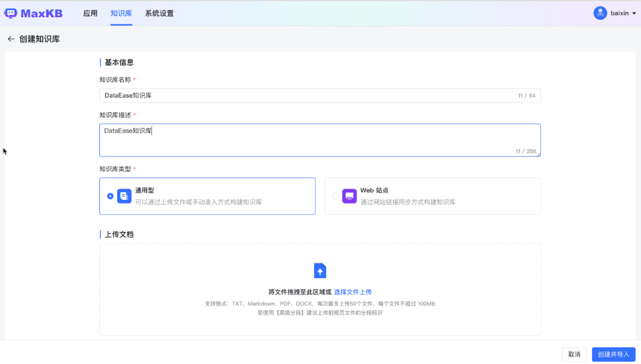Viewport: 641px width, 364px height.
Task: Select the 知识库 tab
Action: pos(121,12)
